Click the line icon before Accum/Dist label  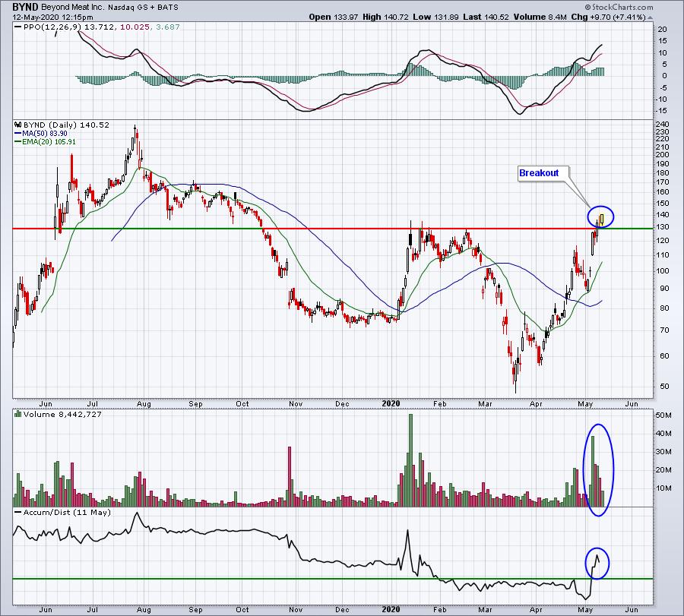click(18, 512)
